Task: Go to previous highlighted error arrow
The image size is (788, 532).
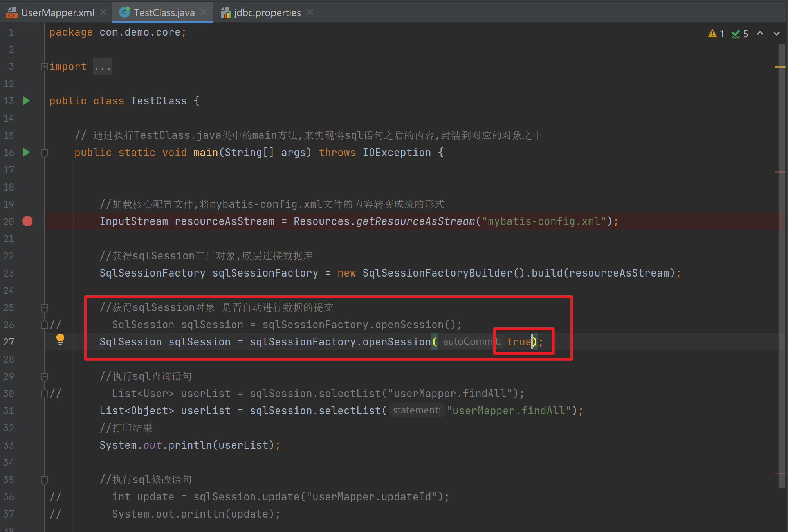Action: (760, 34)
